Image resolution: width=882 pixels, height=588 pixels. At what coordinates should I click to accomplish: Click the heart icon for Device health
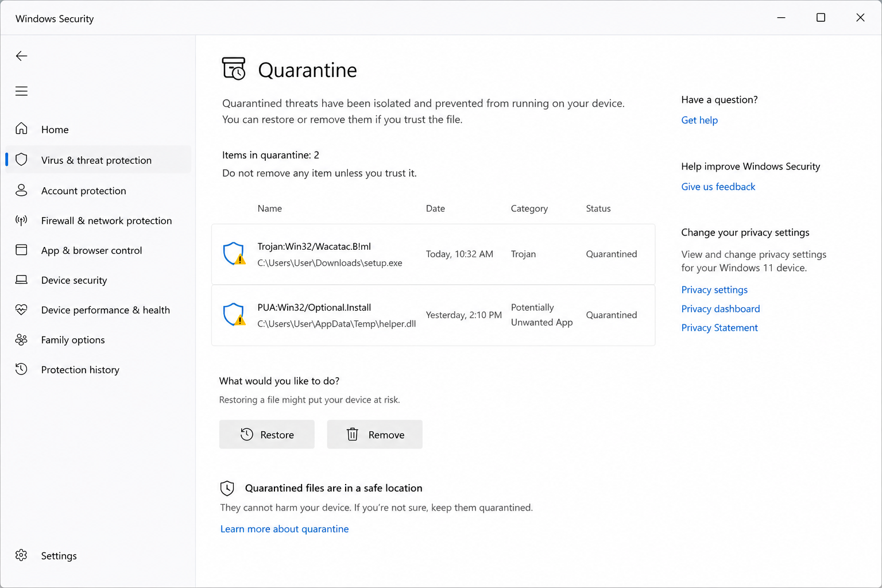point(21,310)
